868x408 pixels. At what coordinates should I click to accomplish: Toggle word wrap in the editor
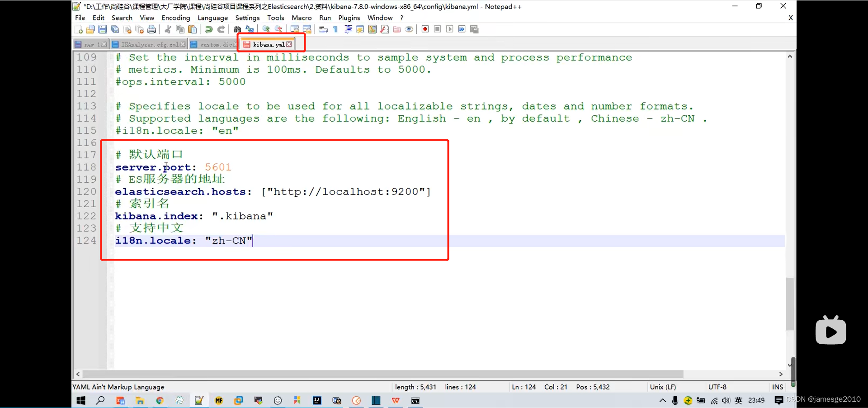pos(323,29)
